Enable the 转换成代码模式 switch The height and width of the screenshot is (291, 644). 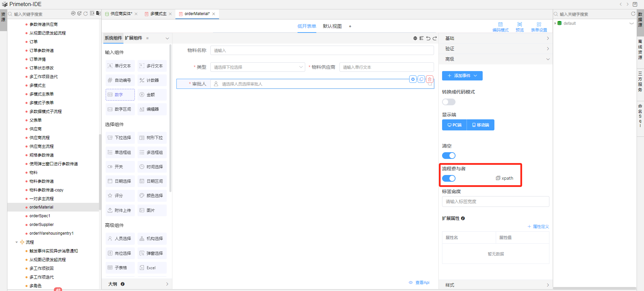[448, 102]
